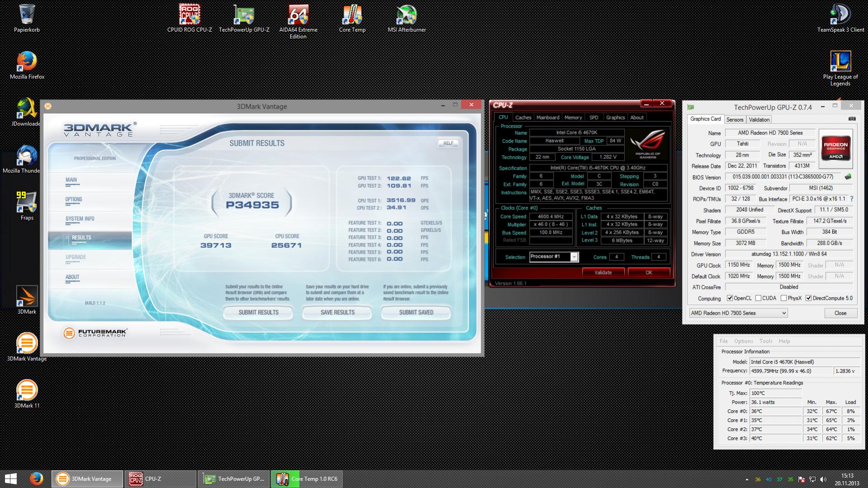Click the 3DMark score P34935 text
Image resolution: width=868 pixels, height=488 pixels.
pyautogui.click(x=252, y=205)
